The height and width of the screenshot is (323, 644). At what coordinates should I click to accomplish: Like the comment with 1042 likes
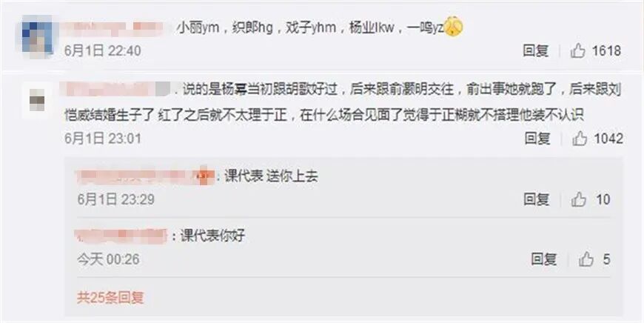point(580,139)
